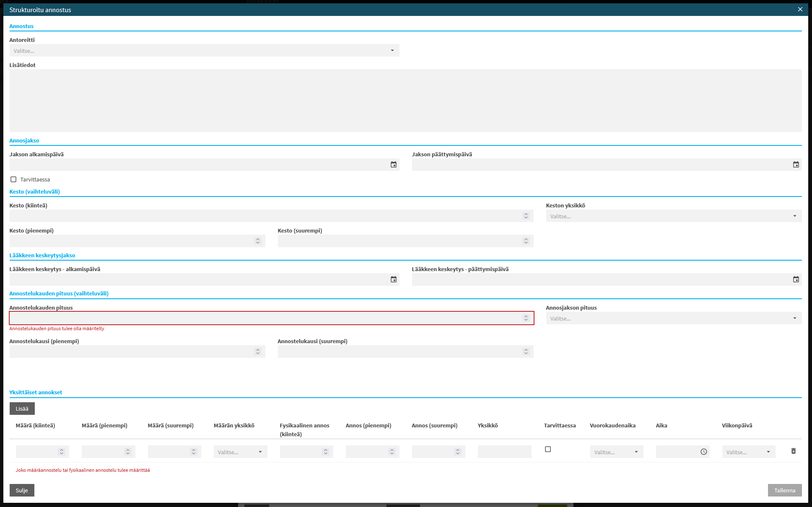This screenshot has height=507, width=812.
Task: Select the Viikonpäivä dropdown
Action: click(748, 452)
